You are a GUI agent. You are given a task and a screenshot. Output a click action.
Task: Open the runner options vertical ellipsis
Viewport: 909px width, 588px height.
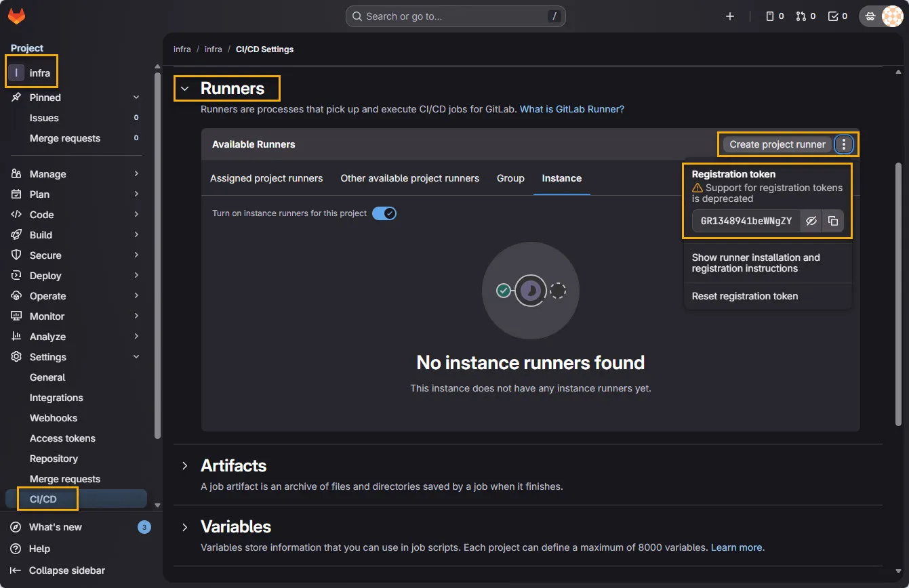(844, 144)
